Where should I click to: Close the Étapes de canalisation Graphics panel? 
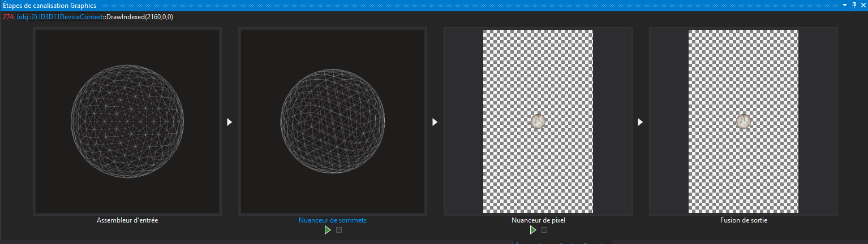tap(862, 5)
